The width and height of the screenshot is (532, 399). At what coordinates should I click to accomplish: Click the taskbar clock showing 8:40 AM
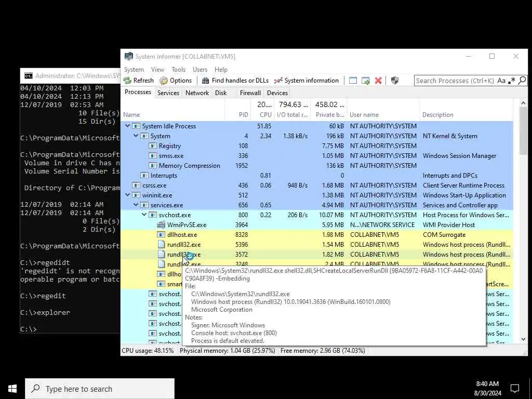(488, 389)
